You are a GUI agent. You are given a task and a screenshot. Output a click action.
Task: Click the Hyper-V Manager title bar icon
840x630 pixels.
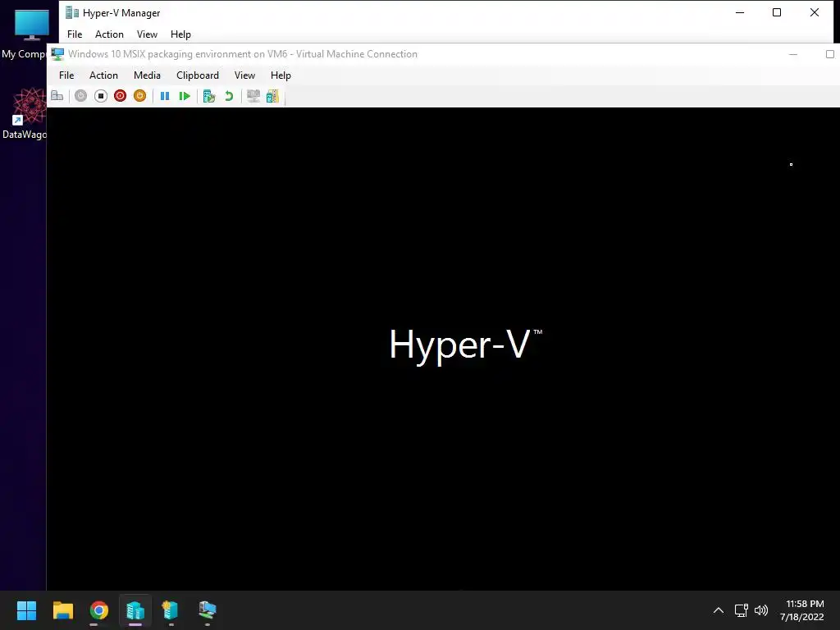tap(72, 12)
